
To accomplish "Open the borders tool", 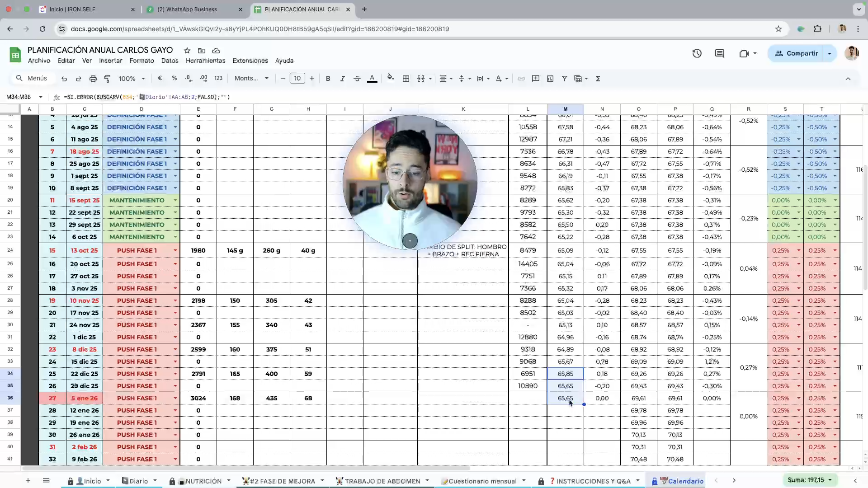I will [406, 79].
